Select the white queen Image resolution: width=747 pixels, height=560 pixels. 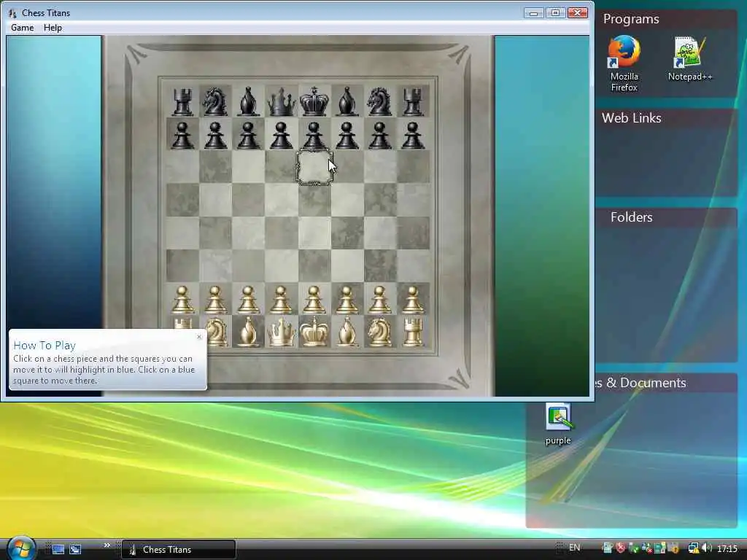tap(281, 332)
